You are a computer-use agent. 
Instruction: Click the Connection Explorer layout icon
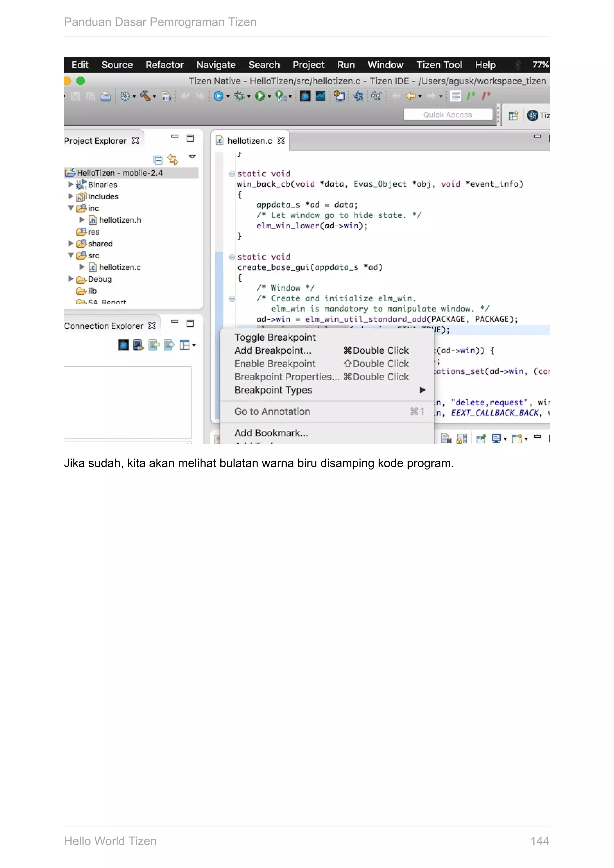click(184, 345)
